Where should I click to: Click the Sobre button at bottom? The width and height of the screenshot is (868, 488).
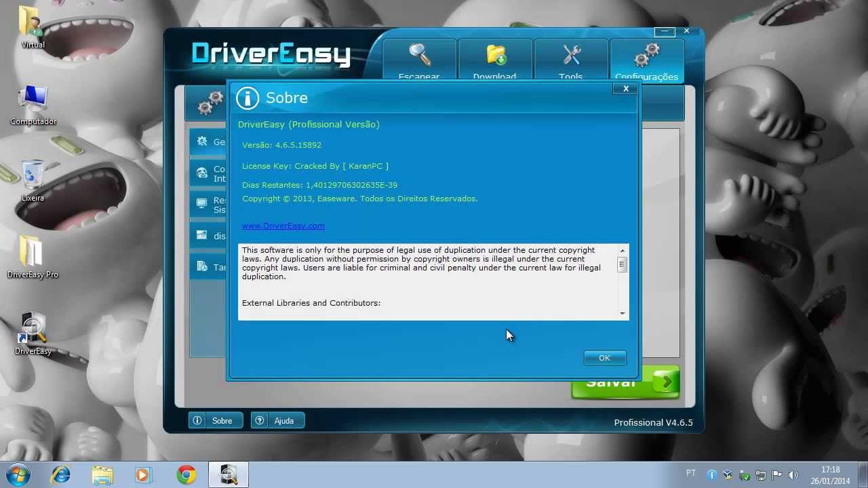coord(215,421)
